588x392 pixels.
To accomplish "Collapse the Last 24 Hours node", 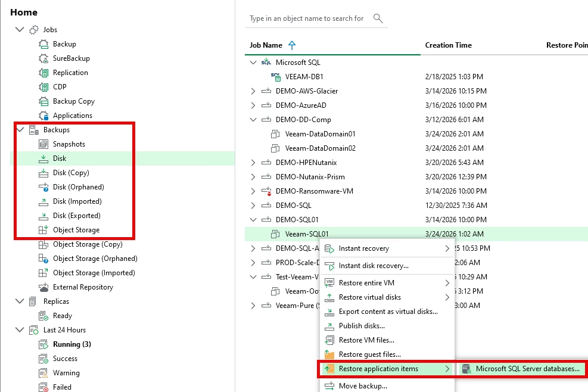I will [x=20, y=330].
